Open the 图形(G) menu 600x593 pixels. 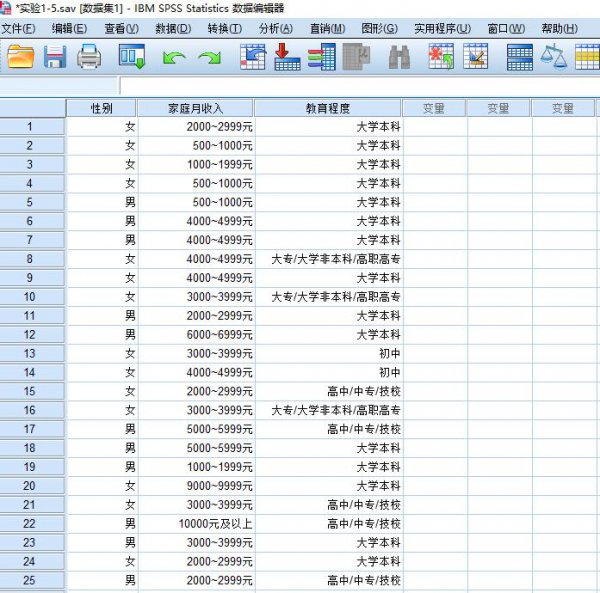coord(380,29)
